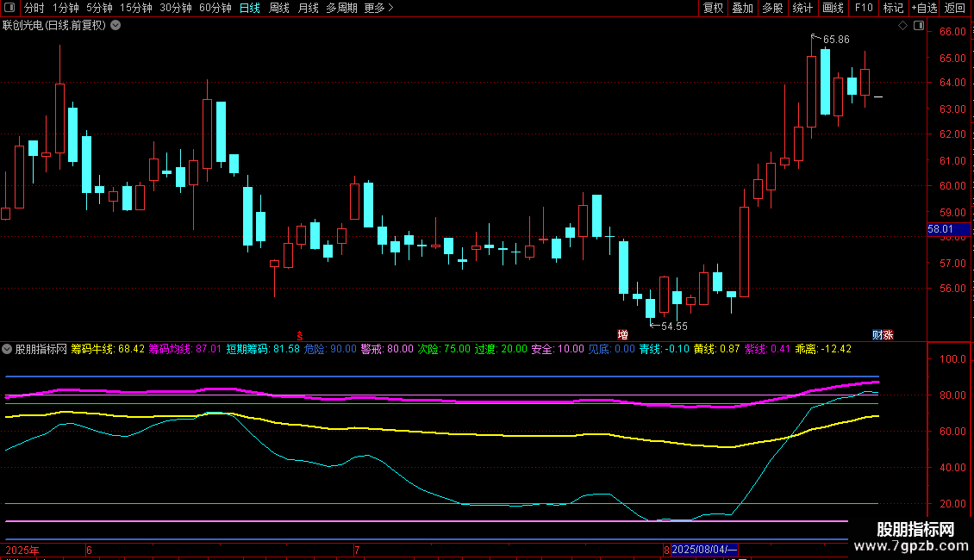Click the +自选 add to watchlist button
The image size is (974, 560).
click(x=924, y=9)
